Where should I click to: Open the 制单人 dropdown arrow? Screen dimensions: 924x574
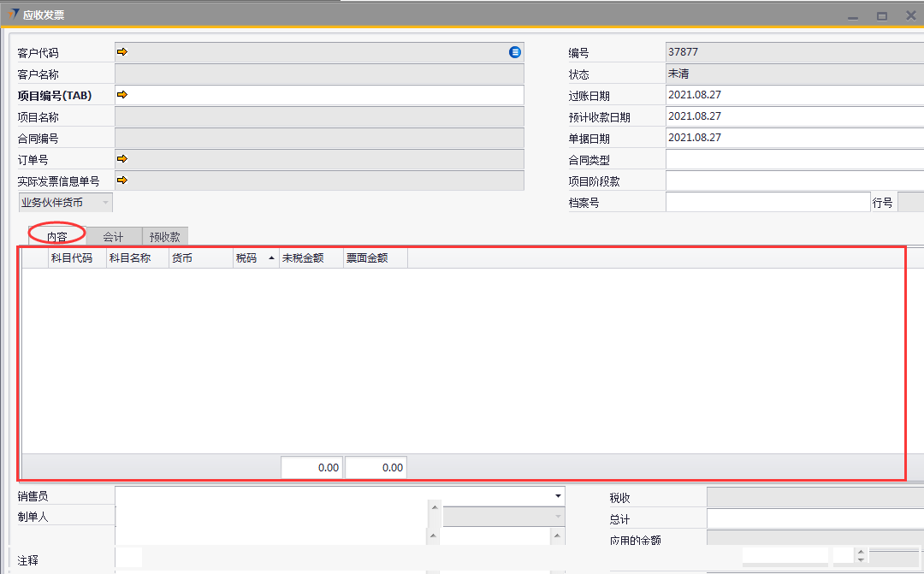(x=558, y=517)
